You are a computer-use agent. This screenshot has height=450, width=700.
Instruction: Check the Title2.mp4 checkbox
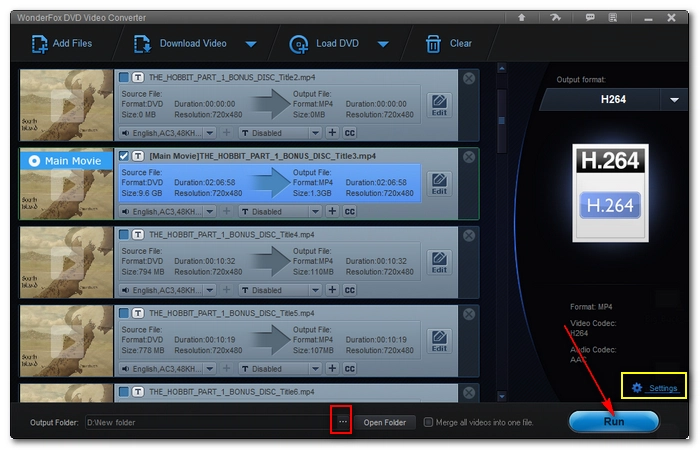point(124,77)
